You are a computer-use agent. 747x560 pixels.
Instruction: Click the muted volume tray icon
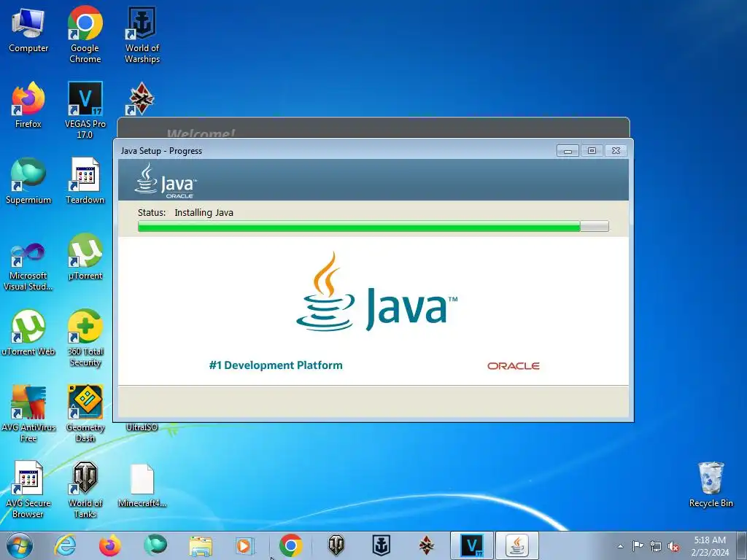tap(673, 546)
